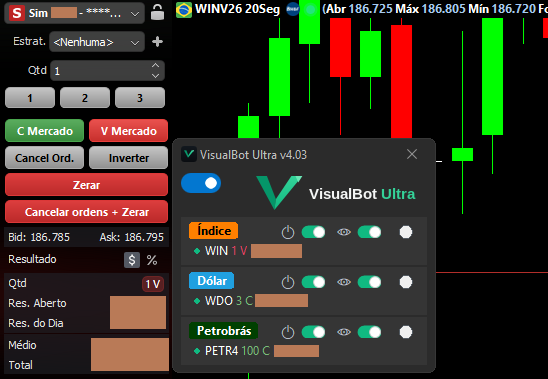This screenshot has width=548, height=379.
Task: Click the Inverter position button
Action: click(x=129, y=158)
